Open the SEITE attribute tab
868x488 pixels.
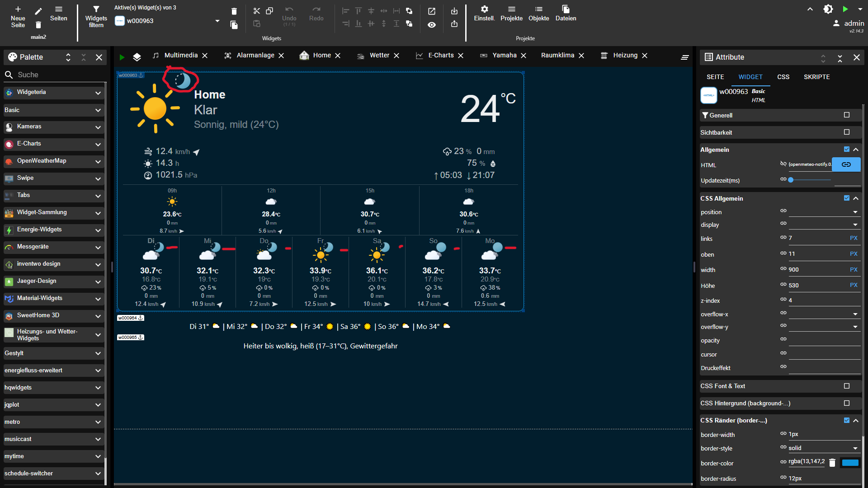[715, 77]
